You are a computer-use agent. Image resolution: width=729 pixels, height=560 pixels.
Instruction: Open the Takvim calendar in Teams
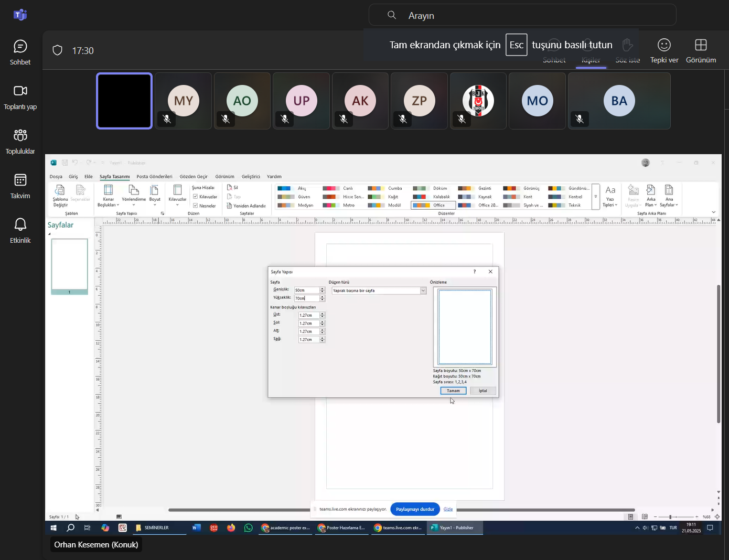pos(20,187)
